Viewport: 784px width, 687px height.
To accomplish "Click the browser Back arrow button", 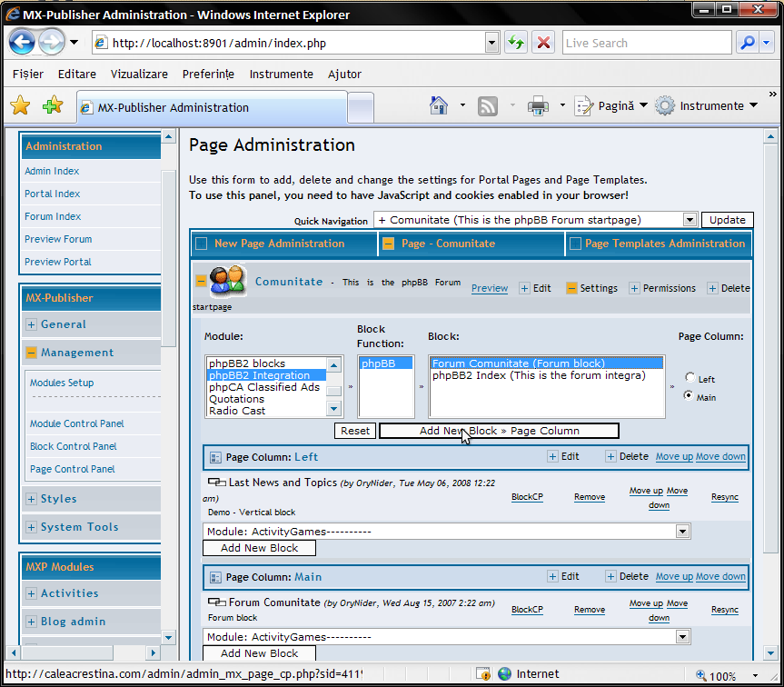I will (22, 43).
